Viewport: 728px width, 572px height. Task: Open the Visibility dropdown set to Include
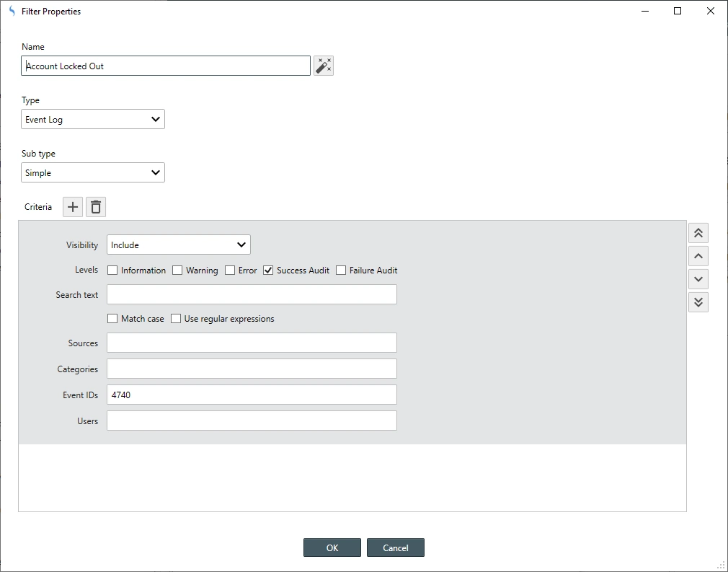coord(179,245)
